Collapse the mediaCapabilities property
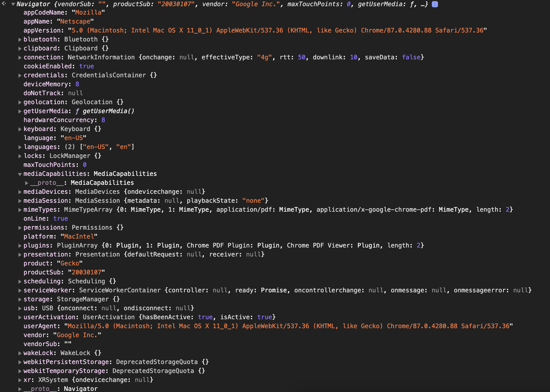This screenshot has width=550, height=392. click(20, 174)
